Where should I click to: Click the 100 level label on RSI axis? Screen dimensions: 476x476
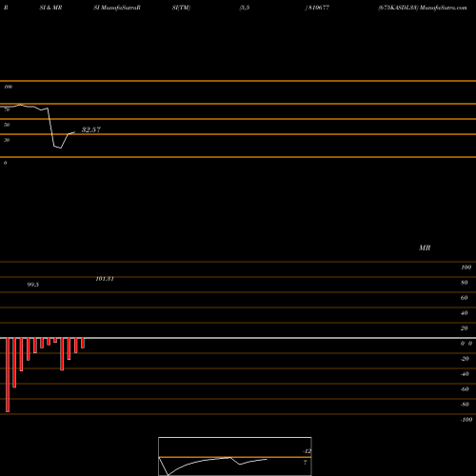tap(9, 87)
